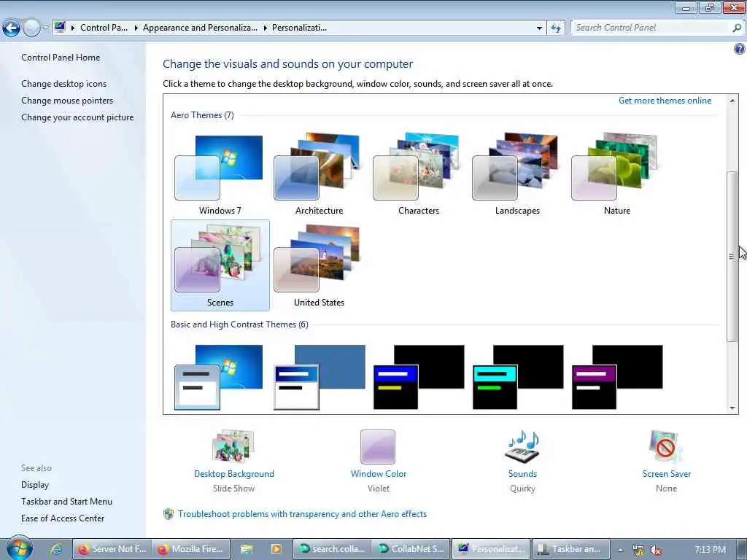Open recent pages dropdown beside Forward button
This screenshot has width=747, height=560.
pos(45,28)
